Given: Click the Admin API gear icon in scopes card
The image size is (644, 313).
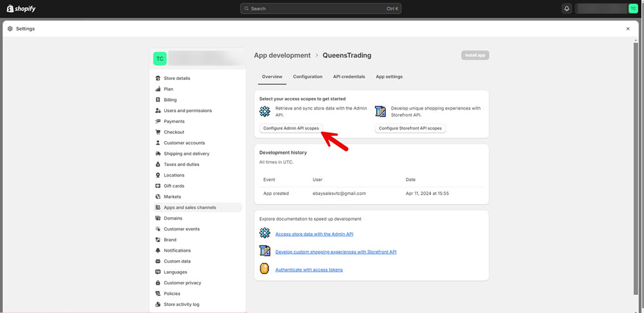Looking at the screenshot, I should (x=265, y=111).
